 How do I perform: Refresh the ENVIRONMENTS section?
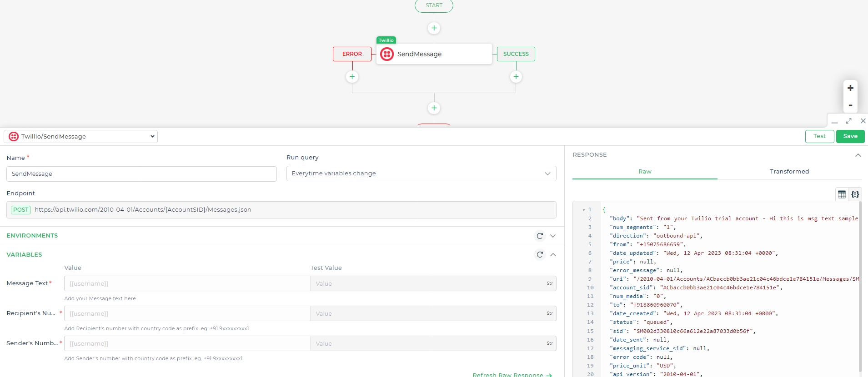[x=540, y=236]
